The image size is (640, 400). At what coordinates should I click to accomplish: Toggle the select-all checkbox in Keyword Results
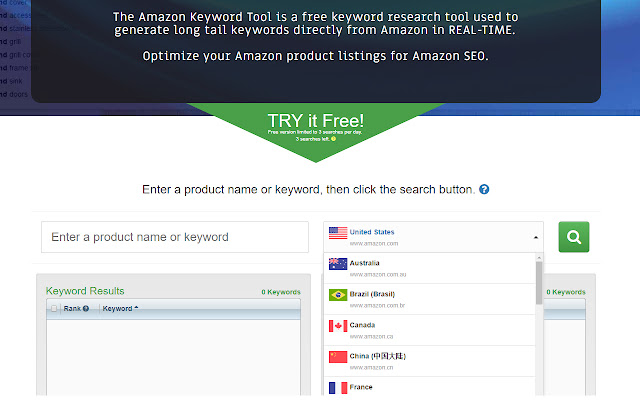55,309
